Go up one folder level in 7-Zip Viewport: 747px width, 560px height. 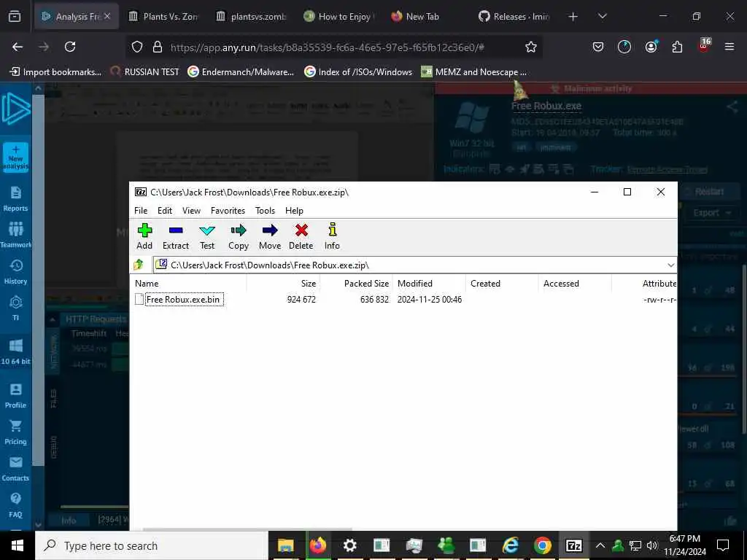click(139, 265)
